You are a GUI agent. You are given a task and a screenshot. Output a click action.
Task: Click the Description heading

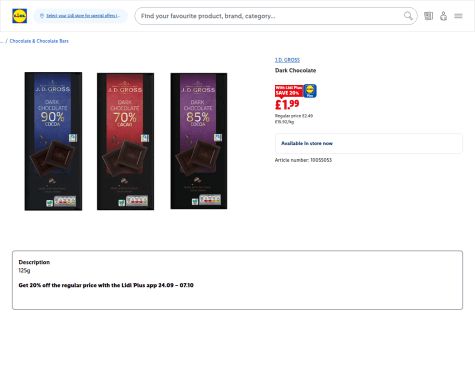click(x=34, y=262)
